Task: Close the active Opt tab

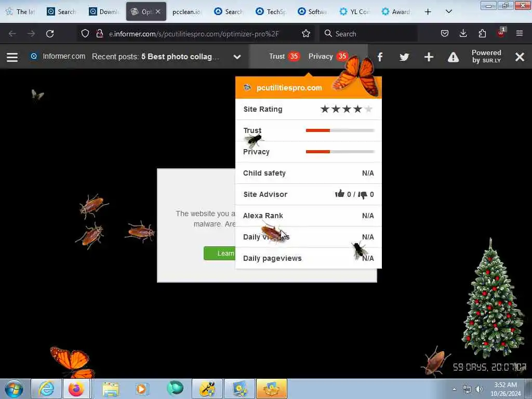Action: (x=158, y=11)
